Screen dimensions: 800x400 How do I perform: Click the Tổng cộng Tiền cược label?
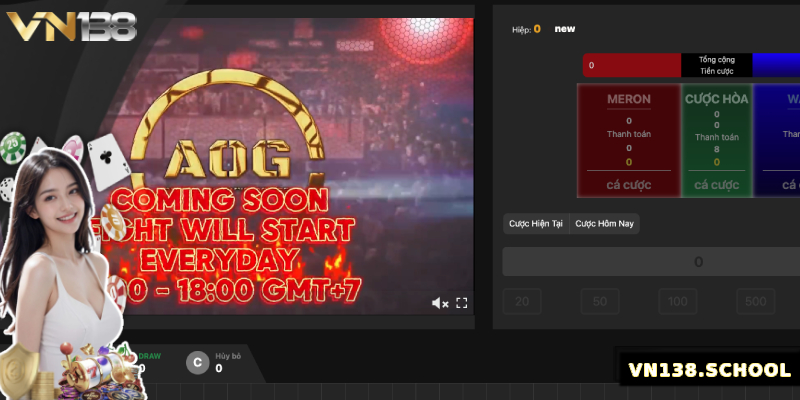click(x=716, y=65)
